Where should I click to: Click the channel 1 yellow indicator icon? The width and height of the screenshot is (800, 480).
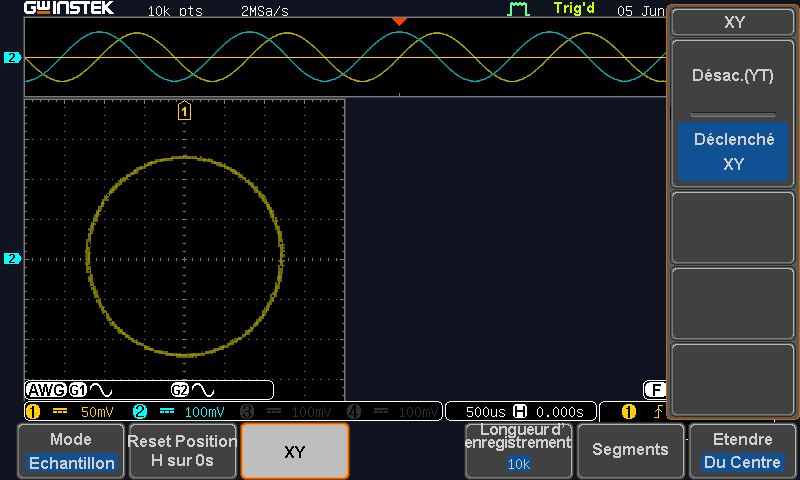point(33,412)
